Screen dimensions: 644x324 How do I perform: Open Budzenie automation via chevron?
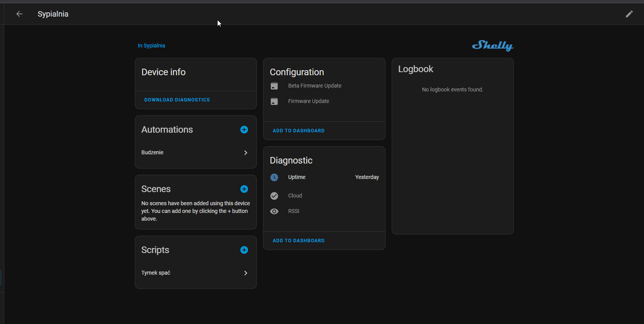246,153
